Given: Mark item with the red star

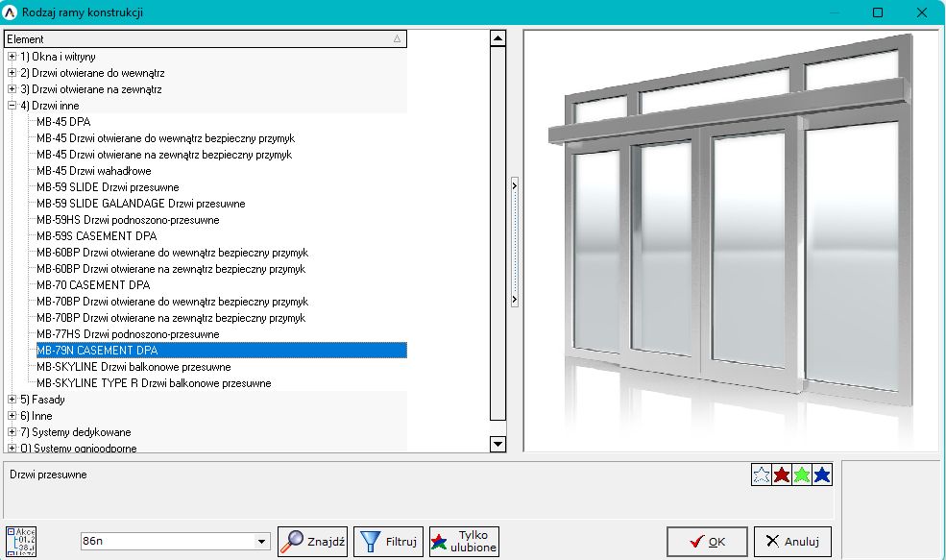Looking at the screenshot, I should pyautogui.click(x=782, y=475).
